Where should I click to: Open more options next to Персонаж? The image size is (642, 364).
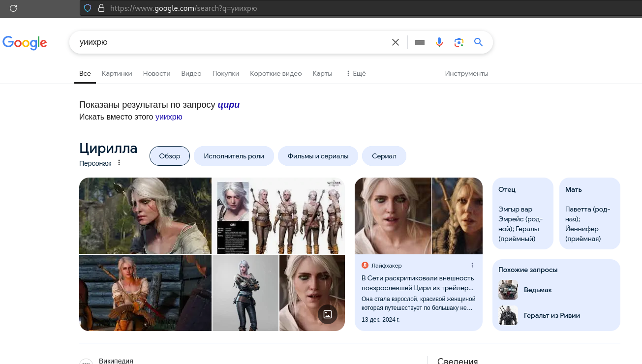point(119,163)
